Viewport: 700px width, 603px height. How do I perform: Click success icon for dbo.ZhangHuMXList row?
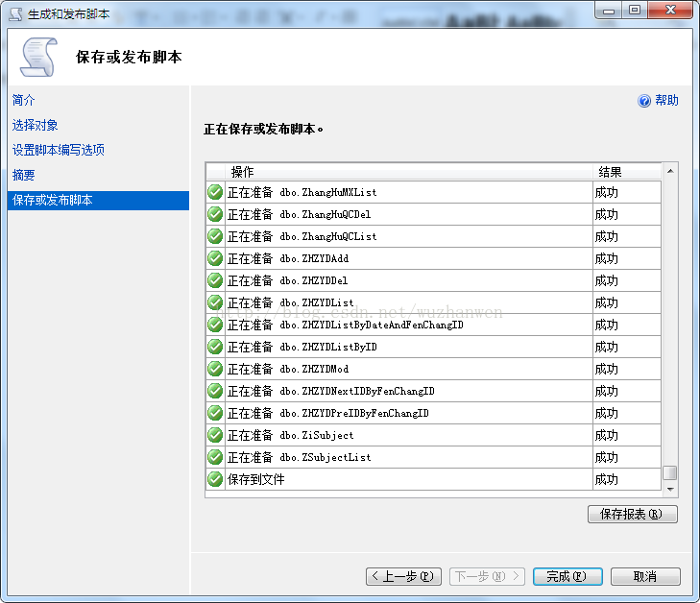215,192
